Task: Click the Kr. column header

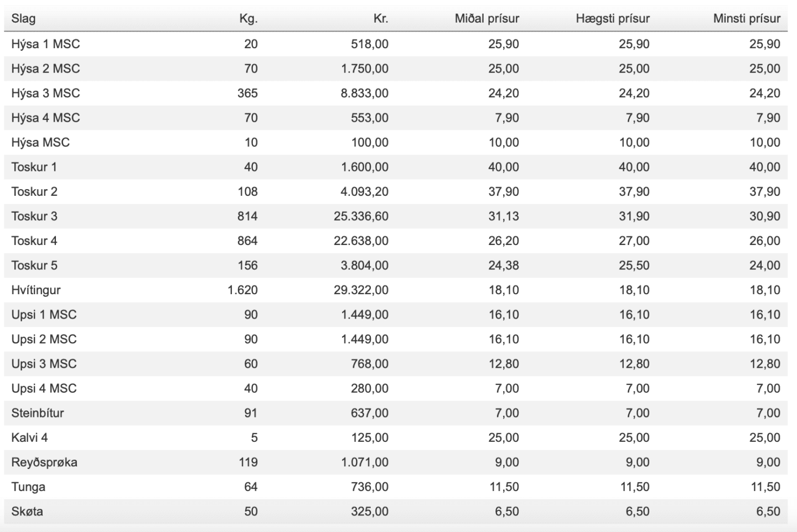Action: click(x=381, y=19)
